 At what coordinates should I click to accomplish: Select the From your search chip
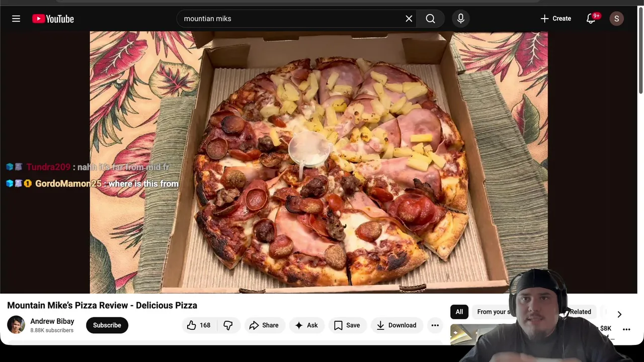click(x=493, y=312)
